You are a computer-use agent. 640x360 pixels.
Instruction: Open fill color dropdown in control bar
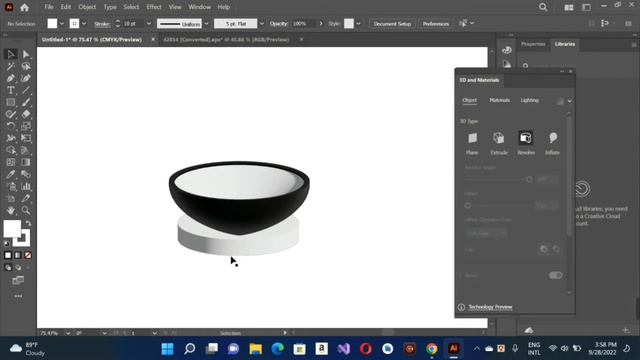point(62,24)
